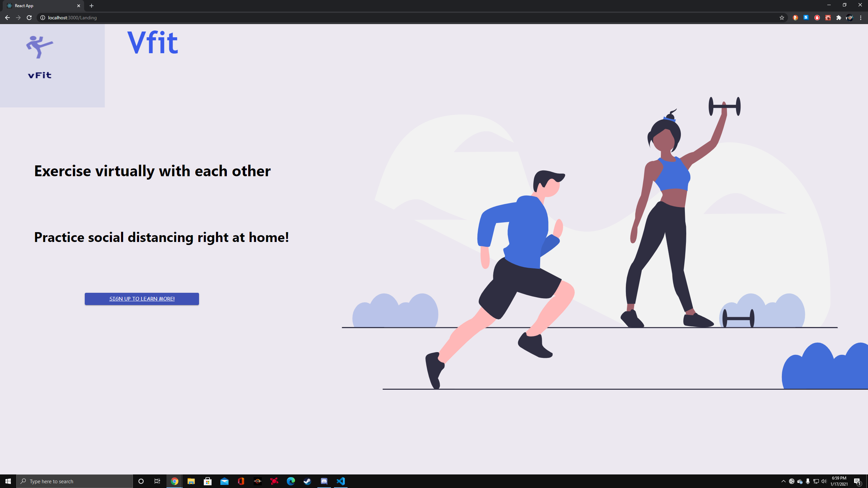Click the Vfit blue heading link

[152, 42]
